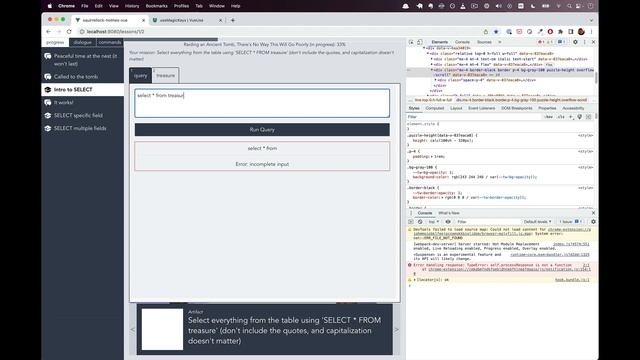Bookmark this page with star icon
The image size is (640, 360).
pyautogui.click(x=496, y=31)
